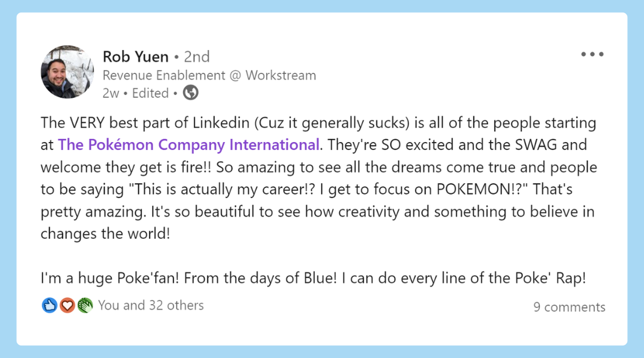Click the I'm a huge Poke'fan sentence

[110, 278]
